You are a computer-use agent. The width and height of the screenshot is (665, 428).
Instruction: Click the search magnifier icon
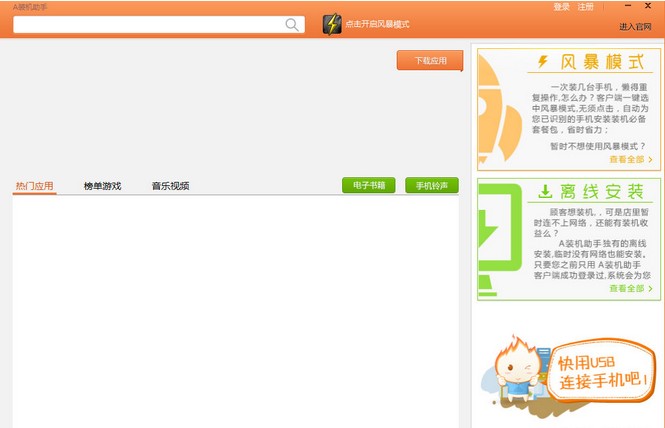(292, 25)
